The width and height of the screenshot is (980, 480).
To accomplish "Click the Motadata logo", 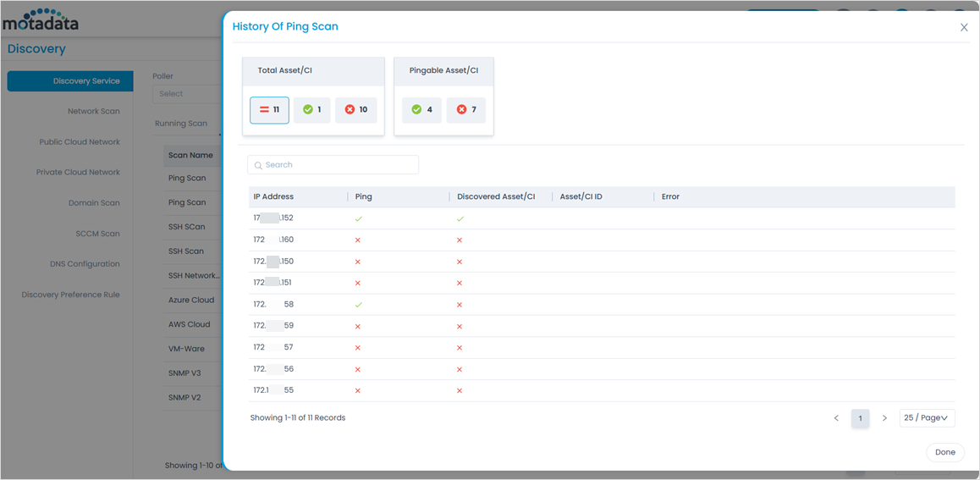I will 41,19.
